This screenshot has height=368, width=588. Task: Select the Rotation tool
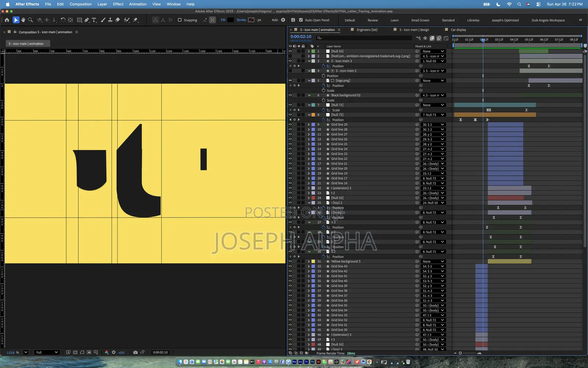[x=63, y=20]
